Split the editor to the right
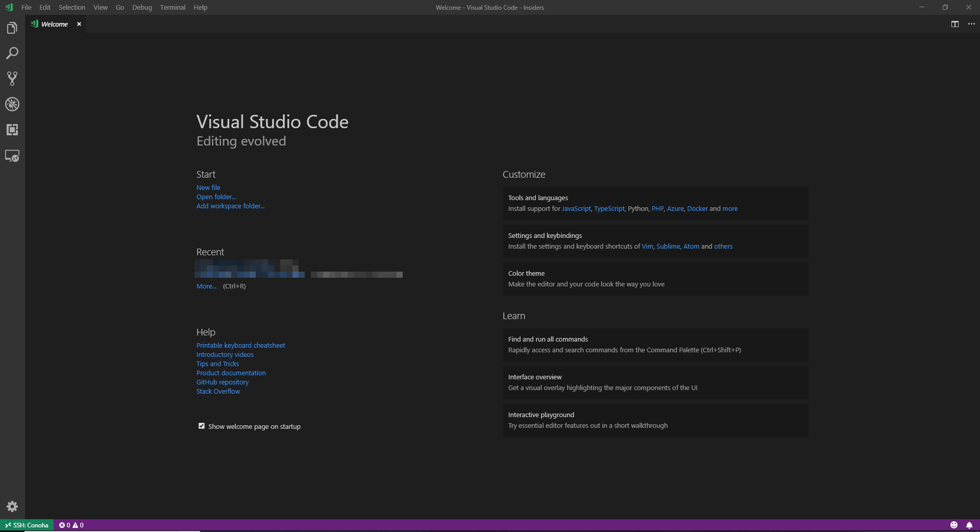Image resolution: width=980 pixels, height=532 pixels. (955, 24)
